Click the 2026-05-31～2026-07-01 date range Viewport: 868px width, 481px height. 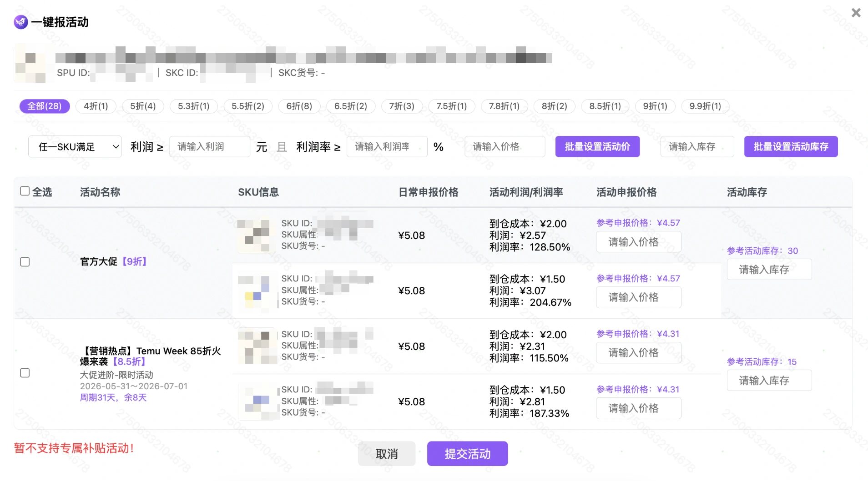coord(134,386)
